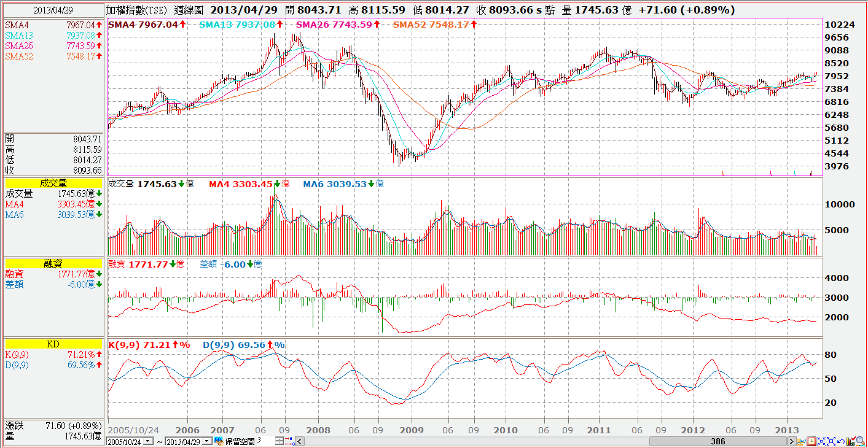Image resolution: width=868 pixels, height=448 pixels.
Task: Click the magnifying glass search icon
Action: click(861, 441)
